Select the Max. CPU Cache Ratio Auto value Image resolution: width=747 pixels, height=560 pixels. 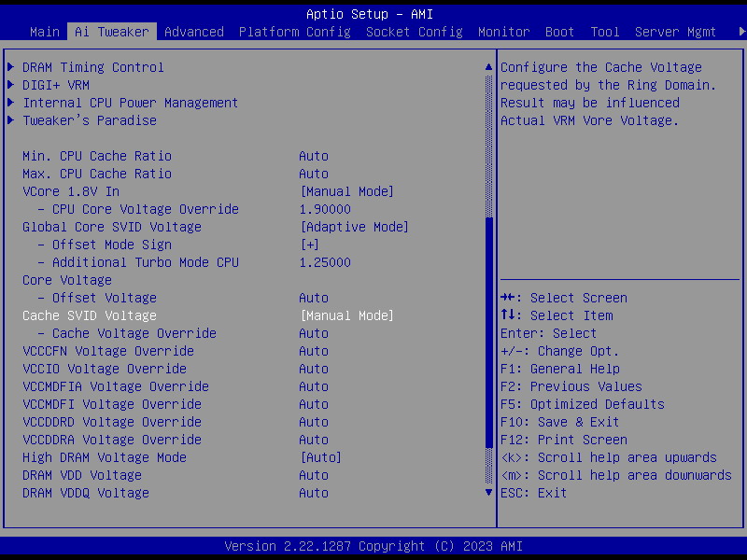click(314, 174)
